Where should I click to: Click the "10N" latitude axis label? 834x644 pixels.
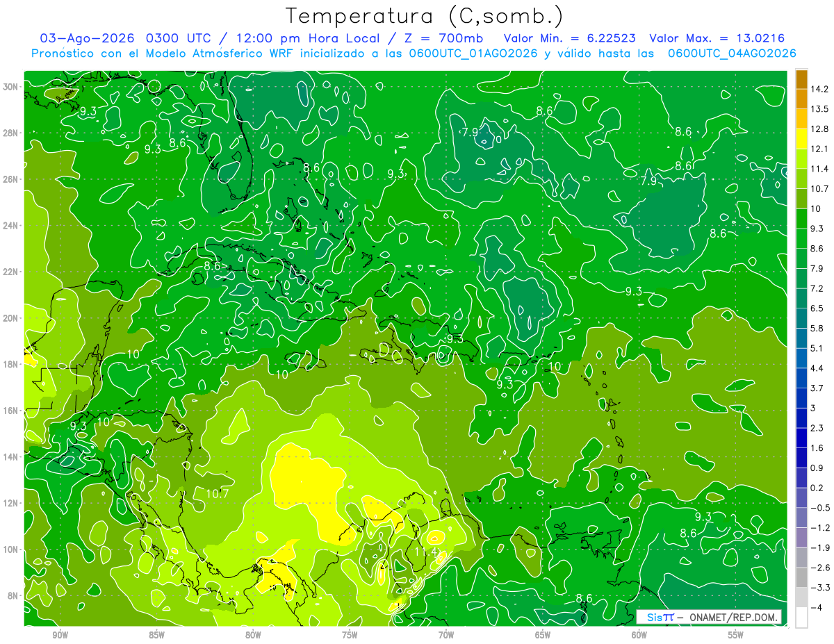(11, 549)
